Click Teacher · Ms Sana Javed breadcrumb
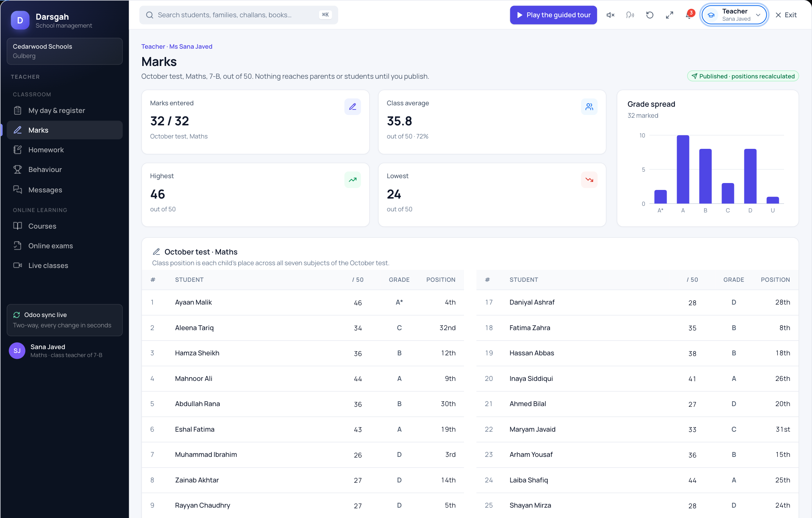 pyautogui.click(x=177, y=47)
